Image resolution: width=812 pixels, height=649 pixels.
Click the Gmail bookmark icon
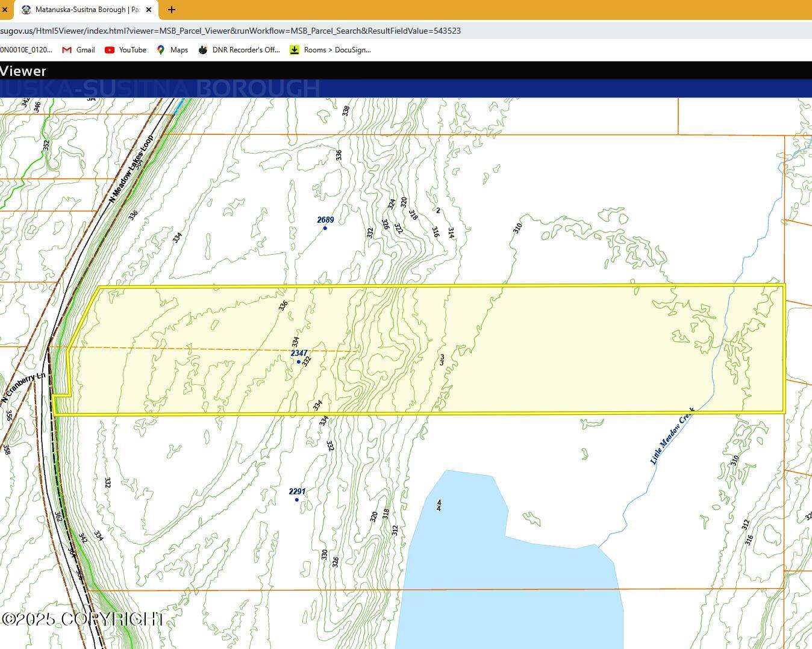(x=67, y=50)
